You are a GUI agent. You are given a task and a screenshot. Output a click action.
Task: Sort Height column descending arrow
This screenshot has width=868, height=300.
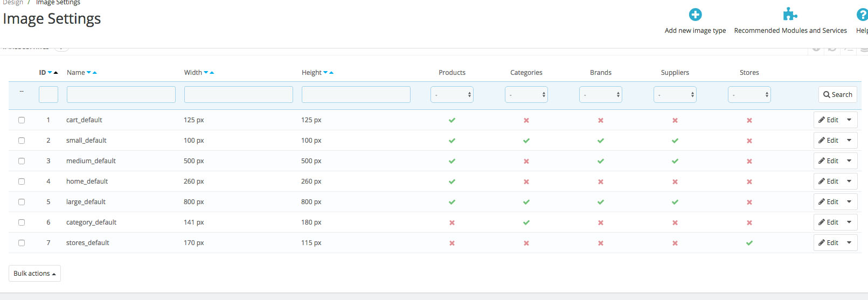[x=325, y=73]
